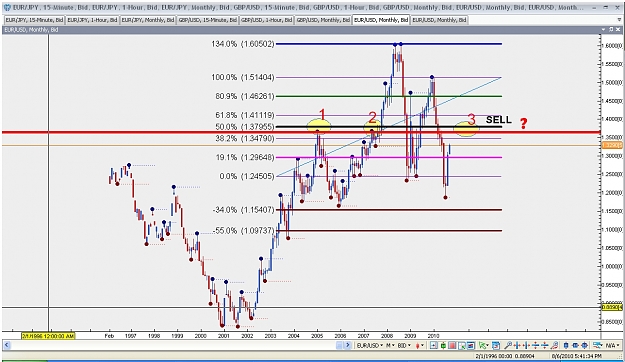Select the GBP/USD, Monthly, Bid tab

click(x=323, y=20)
